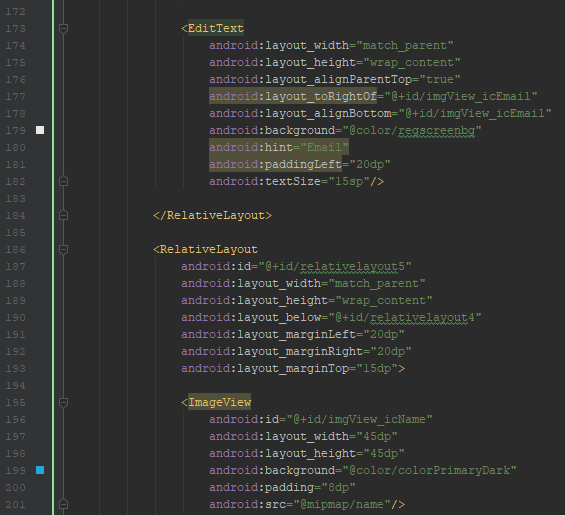This screenshot has width=565, height=515.
Task: Click the closing </RelativeLayout> tag
Action: click(x=212, y=216)
